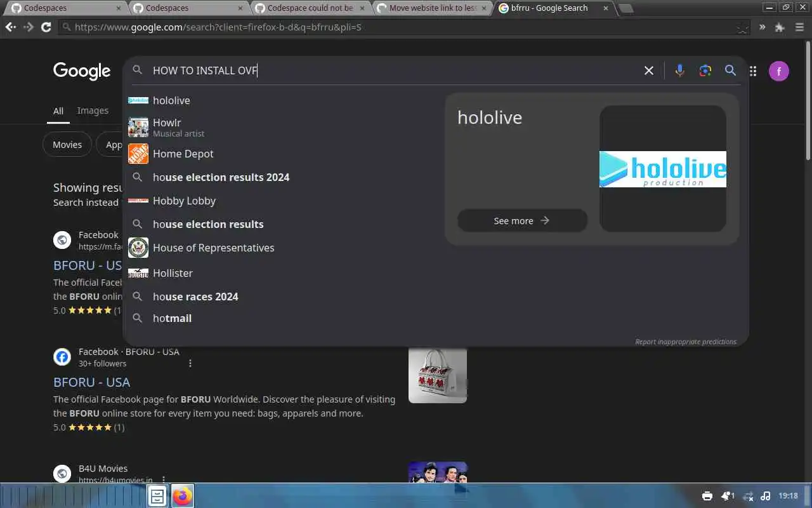Open options for Facebook BFORU result

point(190,363)
